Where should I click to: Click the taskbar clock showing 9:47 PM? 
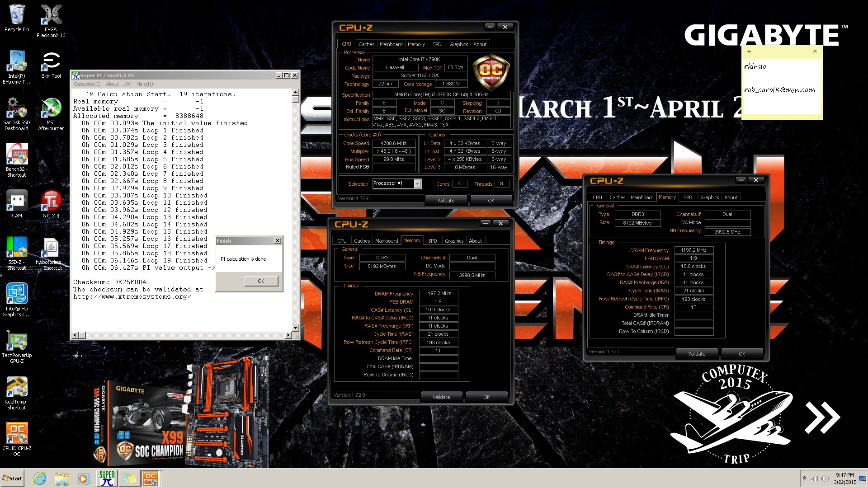(x=845, y=479)
